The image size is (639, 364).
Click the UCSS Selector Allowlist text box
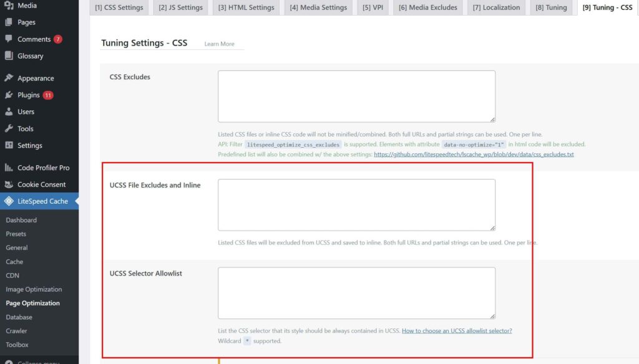click(x=356, y=293)
